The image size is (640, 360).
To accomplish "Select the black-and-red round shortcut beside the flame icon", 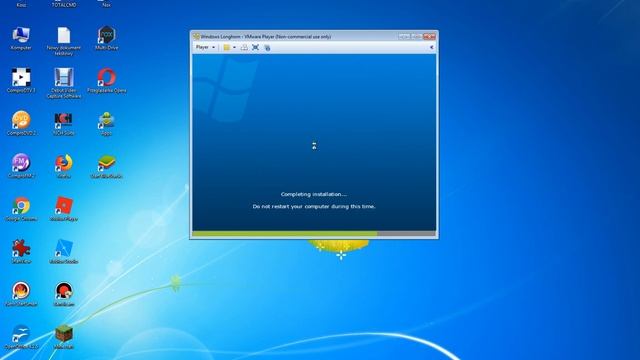I will 64,294.
